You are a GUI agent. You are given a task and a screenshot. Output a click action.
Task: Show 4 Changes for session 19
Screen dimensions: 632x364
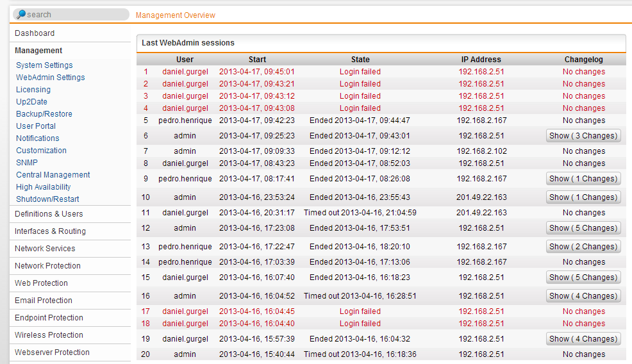[x=583, y=339]
